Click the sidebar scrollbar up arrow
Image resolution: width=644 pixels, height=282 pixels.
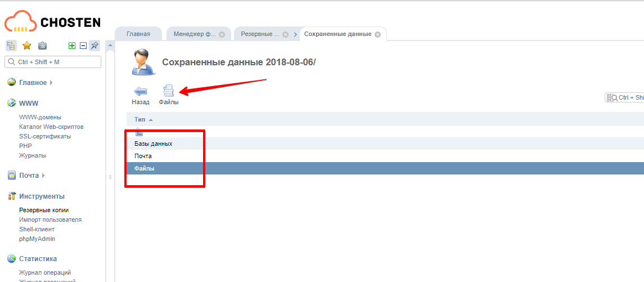click(x=110, y=45)
